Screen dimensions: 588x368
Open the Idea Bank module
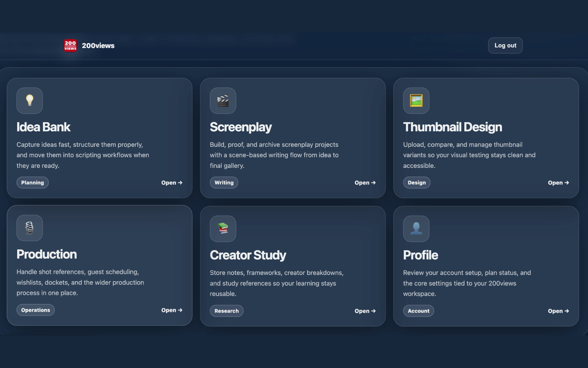pos(172,183)
